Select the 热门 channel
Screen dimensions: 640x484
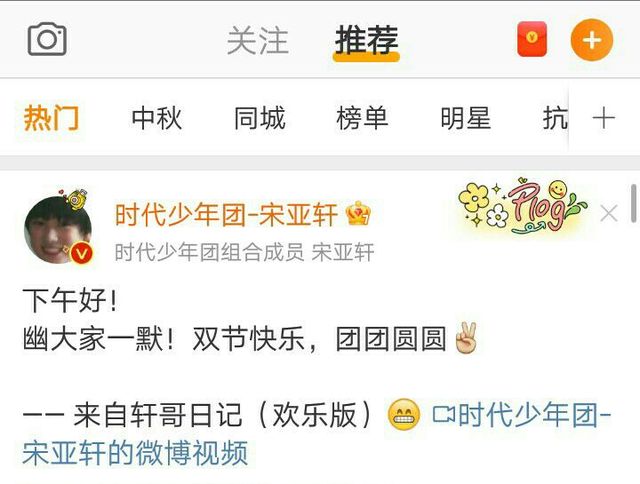pyautogui.click(x=51, y=118)
